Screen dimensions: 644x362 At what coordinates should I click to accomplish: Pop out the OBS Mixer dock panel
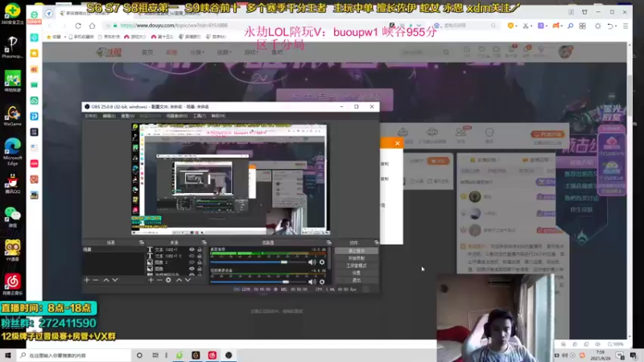click(x=328, y=243)
